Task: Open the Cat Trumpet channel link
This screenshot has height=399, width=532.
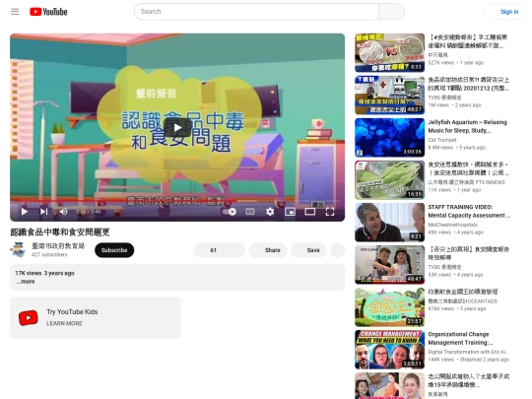Action: pos(442,140)
